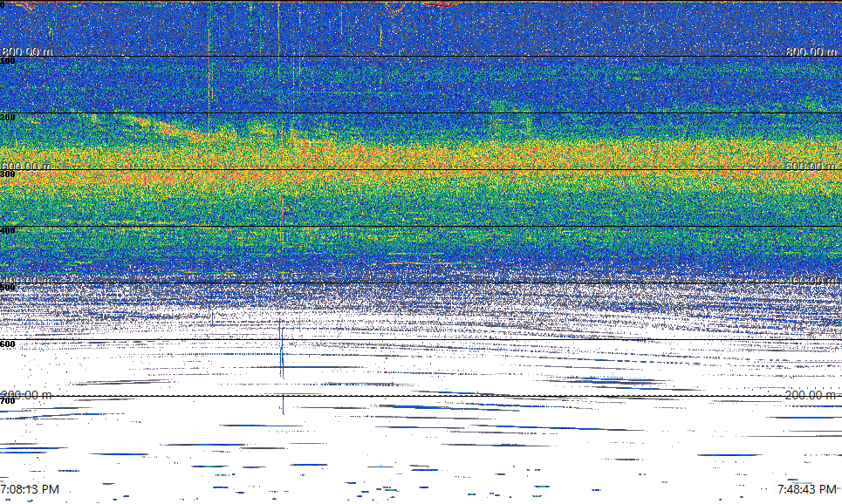This screenshot has height=504, width=842.
Task: Click the bold 100 range marker
Action: 8,61
